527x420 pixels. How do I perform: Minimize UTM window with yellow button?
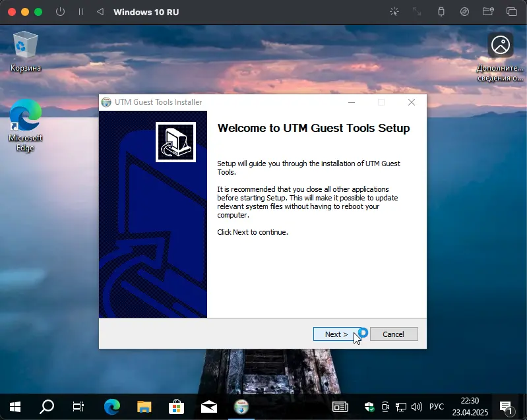pyautogui.click(x=25, y=12)
